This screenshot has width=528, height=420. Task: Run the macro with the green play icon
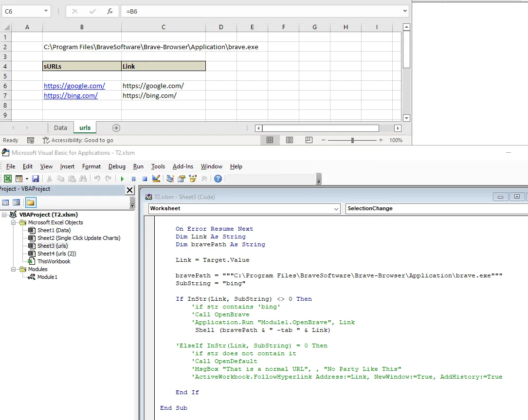point(122,179)
